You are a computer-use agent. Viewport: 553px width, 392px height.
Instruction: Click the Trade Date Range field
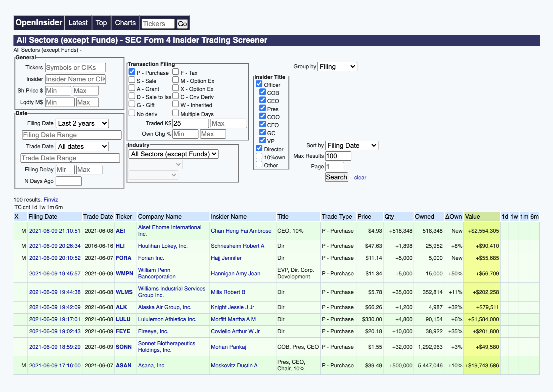click(x=70, y=158)
